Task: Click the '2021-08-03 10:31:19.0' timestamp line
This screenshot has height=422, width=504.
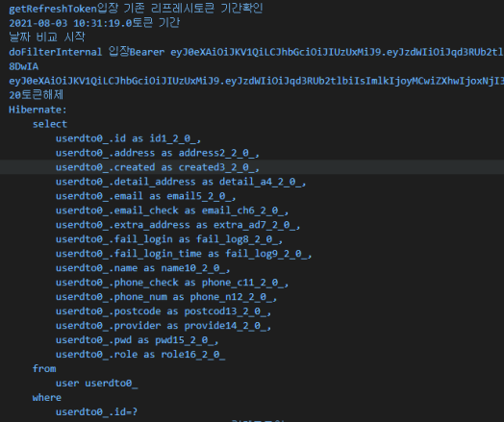Action: 94,23
